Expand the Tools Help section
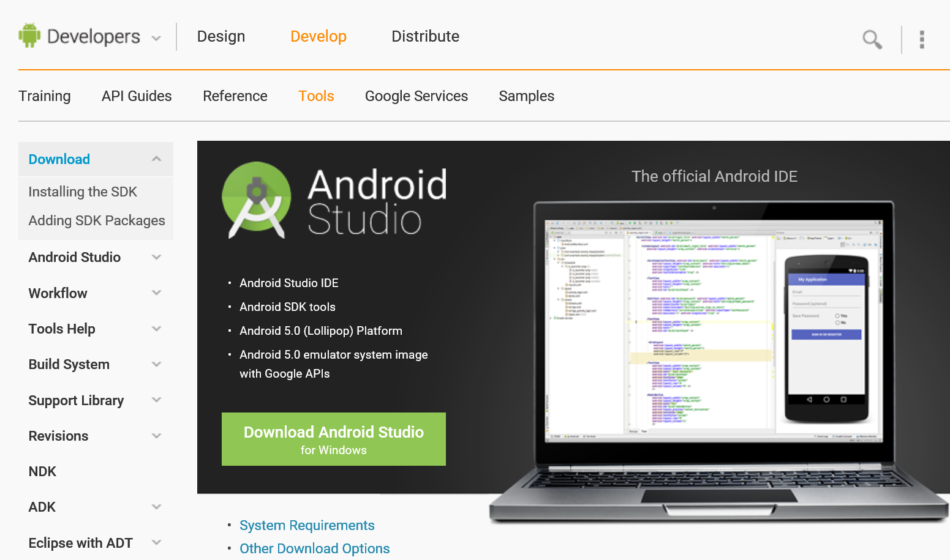Screen dimensions: 950x560 coord(157,328)
